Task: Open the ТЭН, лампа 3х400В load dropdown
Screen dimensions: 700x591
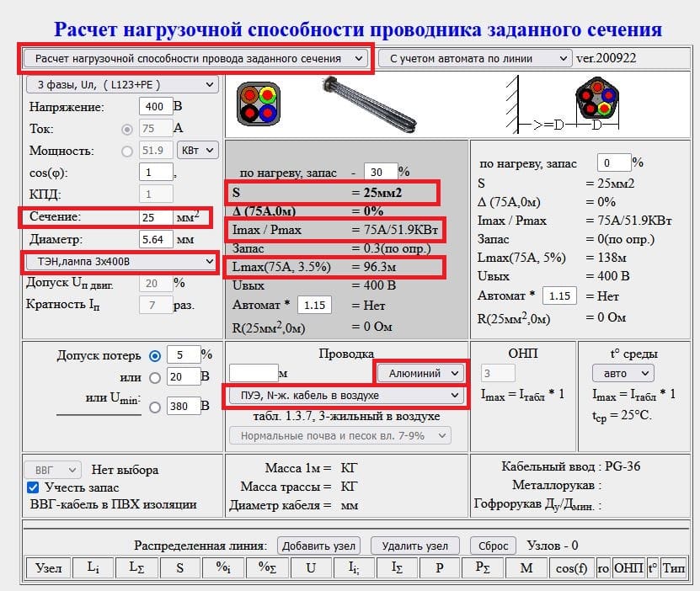Action: [x=120, y=262]
